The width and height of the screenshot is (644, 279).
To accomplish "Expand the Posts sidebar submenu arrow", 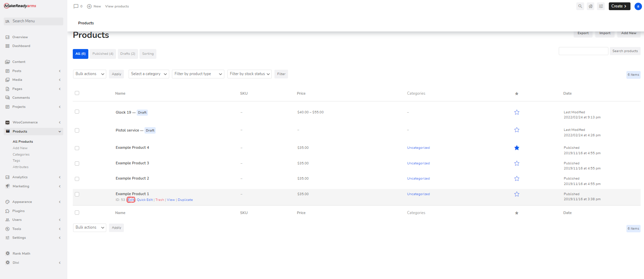I will 60,71.
